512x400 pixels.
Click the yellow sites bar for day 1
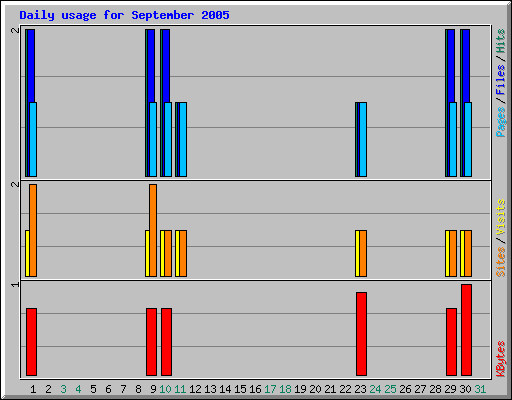click(27, 253)
